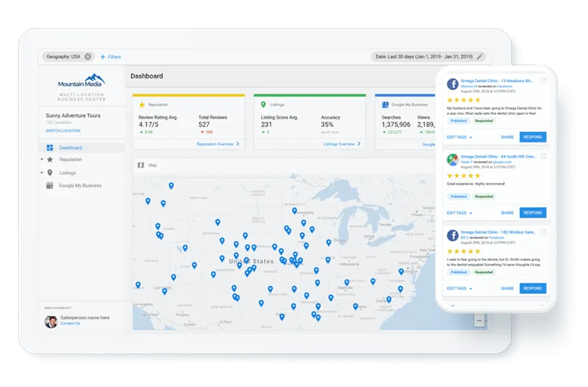Image resolution: width=588 pixels, height=387 pixels.
Task: Click the Facebook icon on Bill O review
Action: [x=452, y=235]
